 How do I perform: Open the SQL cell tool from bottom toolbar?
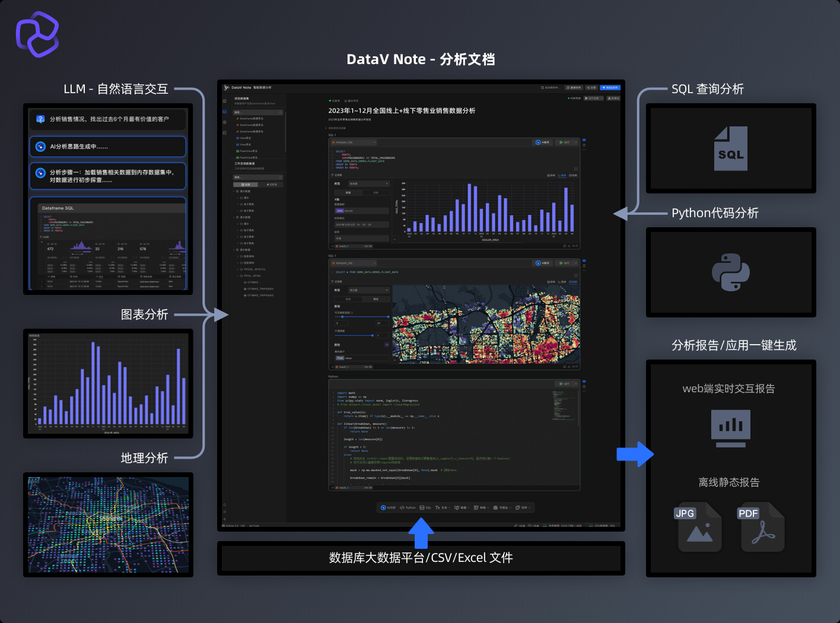pos(422,507)
